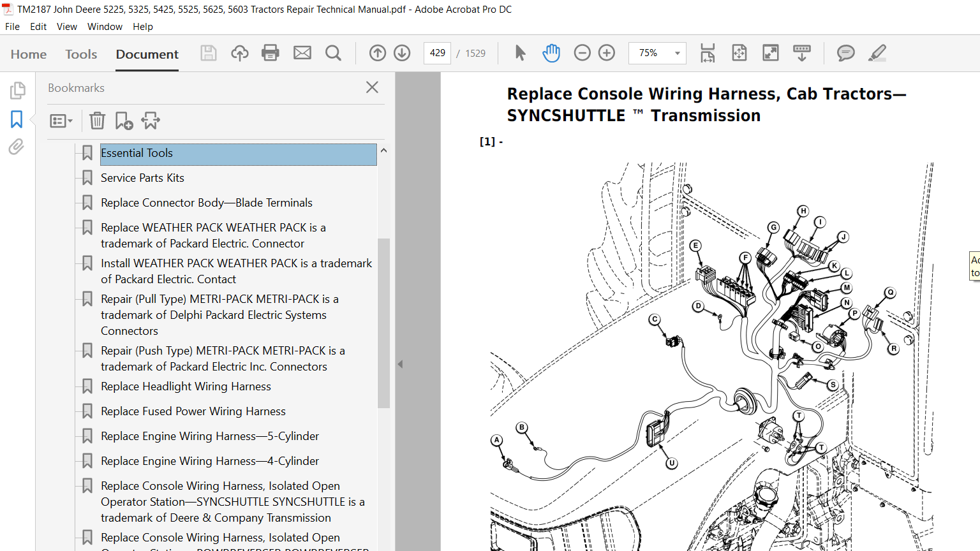Open Replace Engine Wiring Harness—4-Cylinder bookmark
The image size is (980, 551).
click(210, 461)
